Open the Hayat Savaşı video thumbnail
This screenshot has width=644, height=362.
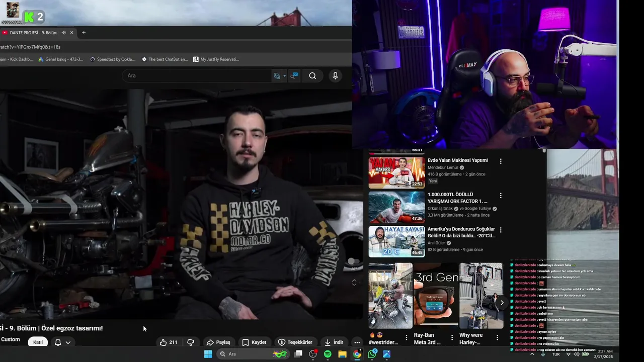click(x=396, y=241)
